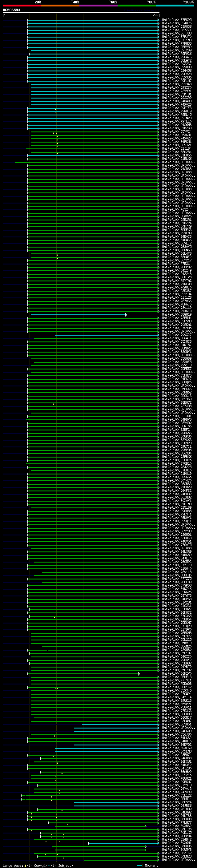Select hit label UniRef100_Q5XUC3
197x868 pixels.
coord(177,342)
